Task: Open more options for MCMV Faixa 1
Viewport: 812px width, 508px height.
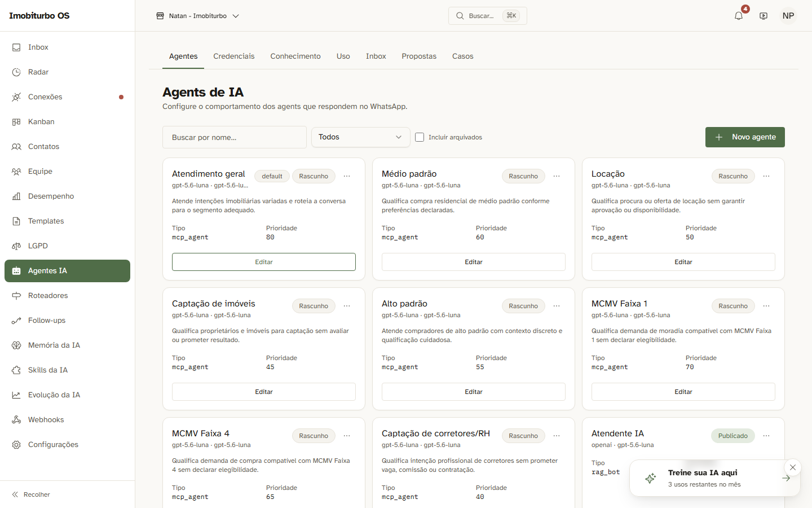Action: point(766,306)
